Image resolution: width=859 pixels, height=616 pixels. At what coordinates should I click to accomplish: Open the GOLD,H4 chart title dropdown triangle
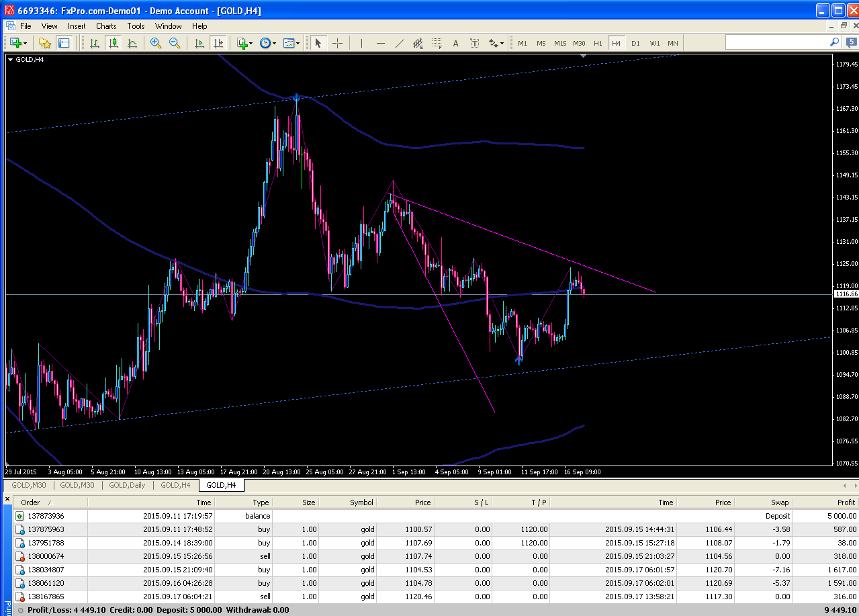tap(10, 60)
